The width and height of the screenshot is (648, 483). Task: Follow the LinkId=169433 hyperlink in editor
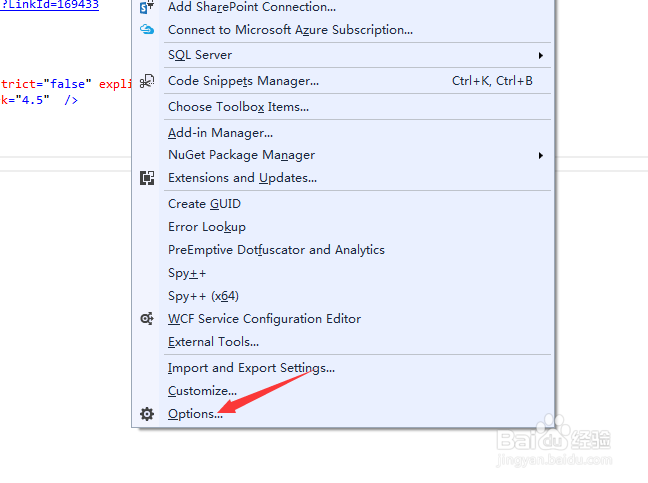click(50, 5)
